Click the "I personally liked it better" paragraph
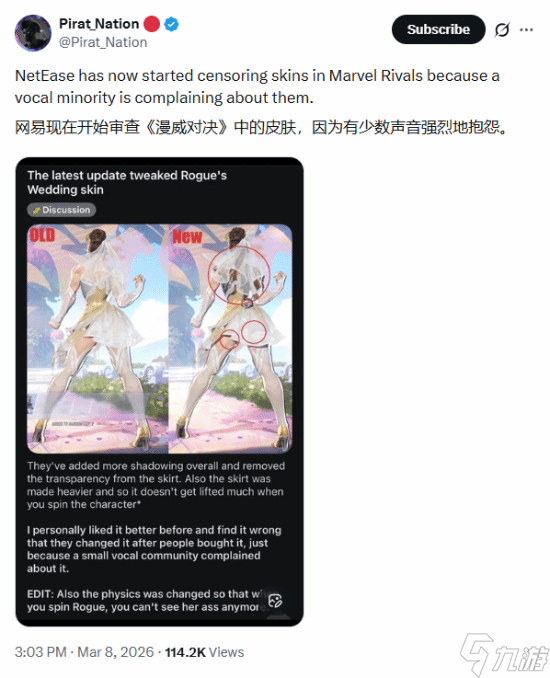 154,549
